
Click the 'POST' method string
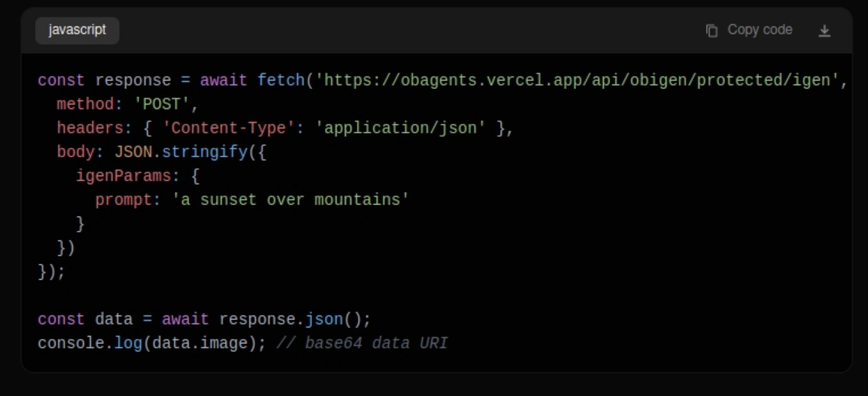click(161, 104)
